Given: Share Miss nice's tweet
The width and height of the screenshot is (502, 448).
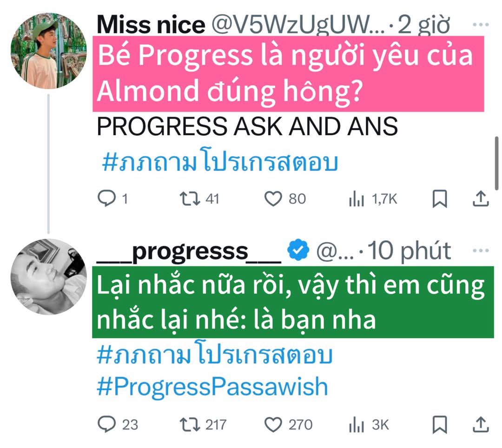Looking at the screenshot, I should click(x=481, y=198).
